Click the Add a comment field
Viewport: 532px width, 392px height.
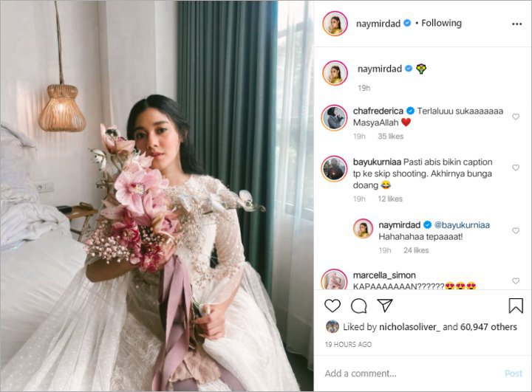[411, 374]
